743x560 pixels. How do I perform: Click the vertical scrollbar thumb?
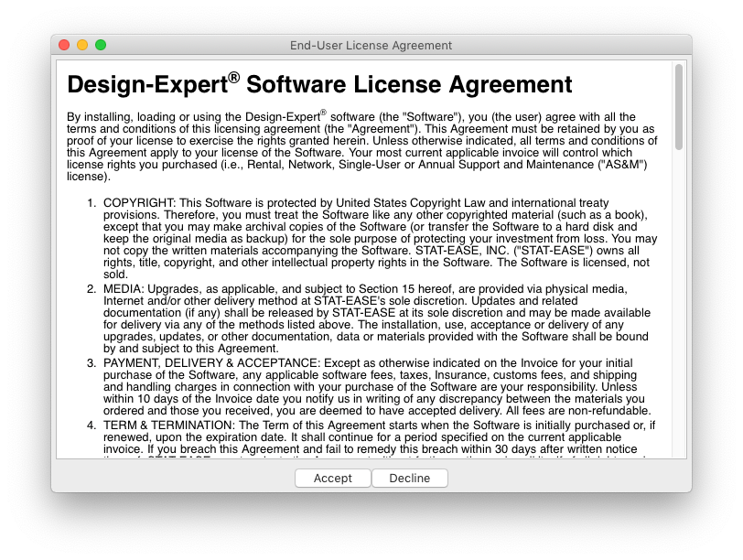pyautogui.click(x=679, y=107)
